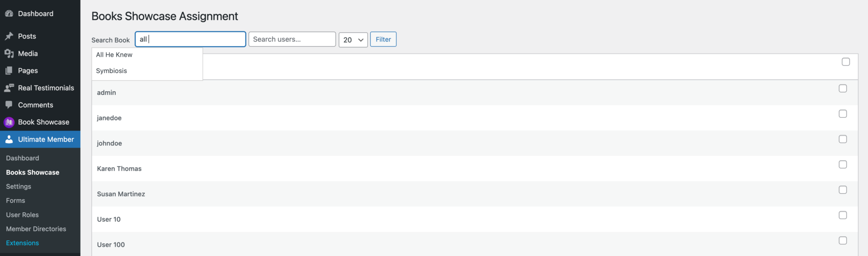Open the Dashboard gauge icon
This screenshot has width=868, height=256.
tap(9, 14)
